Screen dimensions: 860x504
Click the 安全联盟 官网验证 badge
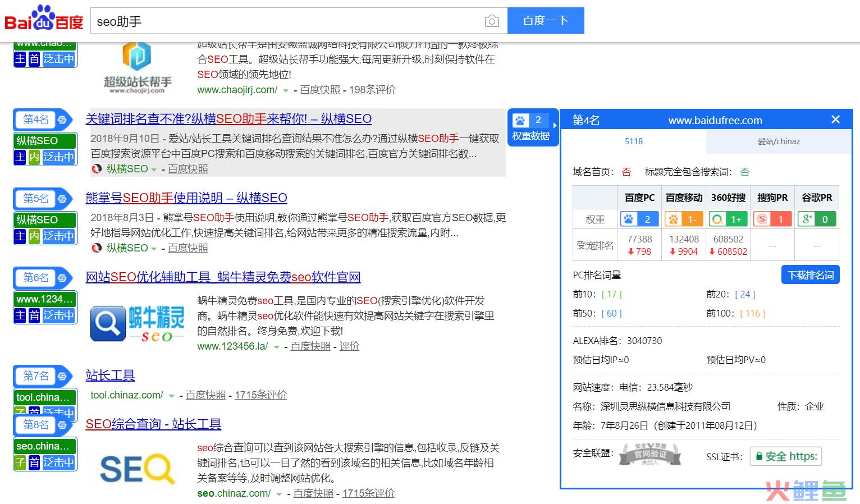point(650,455)
